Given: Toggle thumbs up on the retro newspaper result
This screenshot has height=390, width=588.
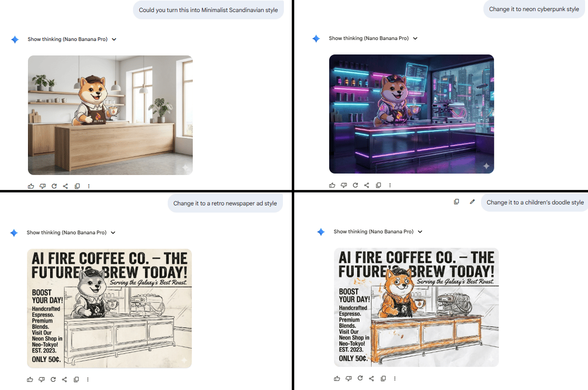Looking at the screenshot, I should pos(30,379).
